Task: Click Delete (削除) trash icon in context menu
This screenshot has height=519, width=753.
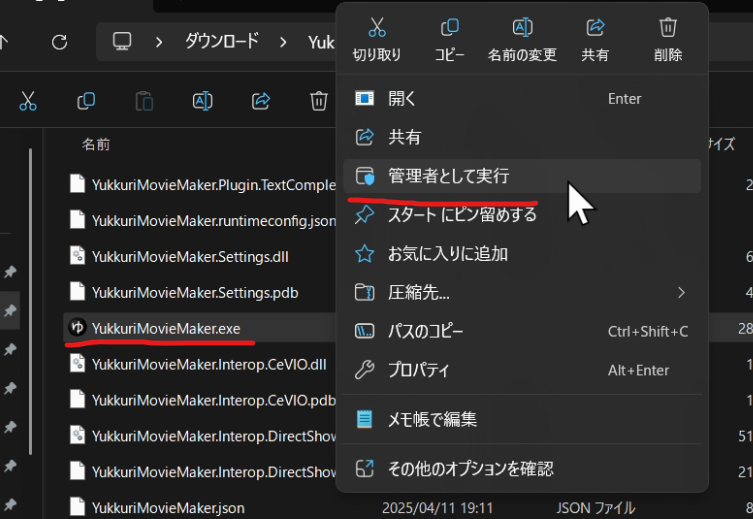Action: tap(668, 27)
